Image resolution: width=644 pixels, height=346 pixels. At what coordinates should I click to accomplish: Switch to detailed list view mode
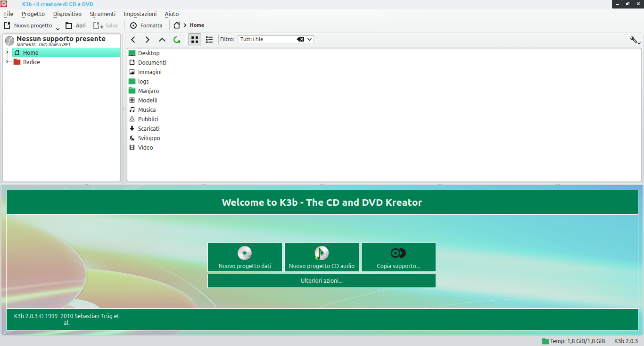pyautogui.click(x=209, y=40)
